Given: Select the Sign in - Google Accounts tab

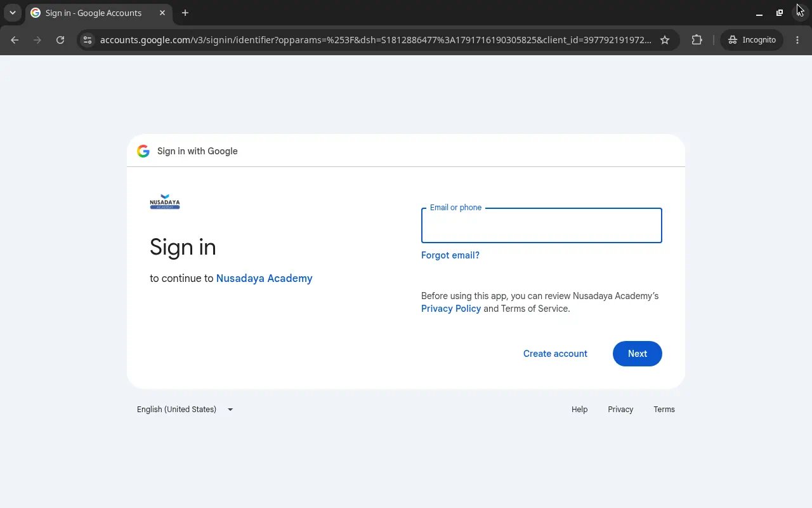Looking at the screenshot, I should pyautogui.click(x=98, y=13).
